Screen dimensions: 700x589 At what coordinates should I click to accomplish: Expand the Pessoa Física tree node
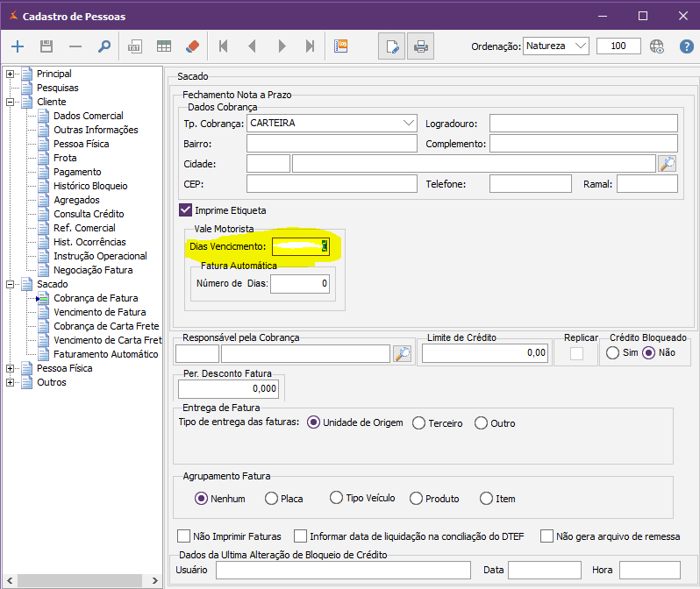pyautogui.click(x=11, y=368)
